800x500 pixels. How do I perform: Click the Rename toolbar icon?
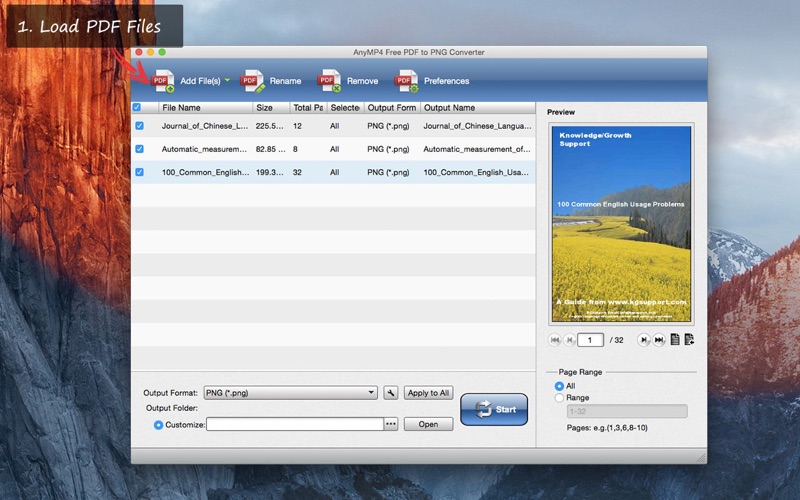click(x=253, y=81)
